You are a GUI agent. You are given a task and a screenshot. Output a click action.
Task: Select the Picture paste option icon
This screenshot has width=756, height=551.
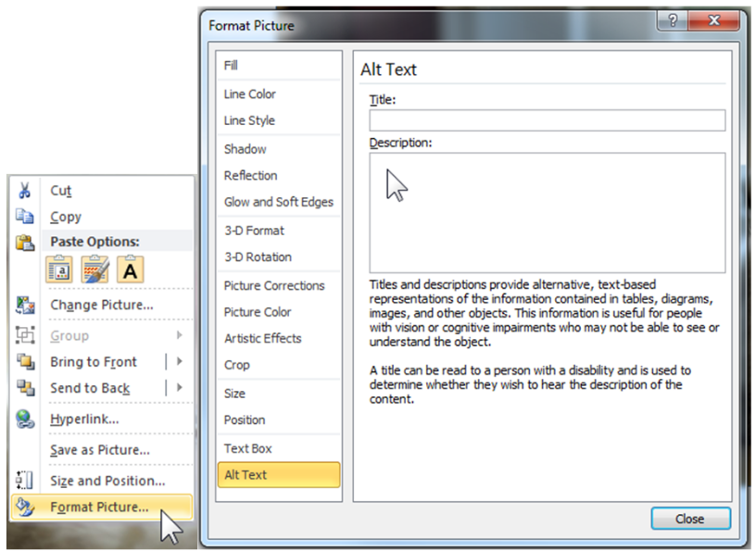[x=95, y=269]
